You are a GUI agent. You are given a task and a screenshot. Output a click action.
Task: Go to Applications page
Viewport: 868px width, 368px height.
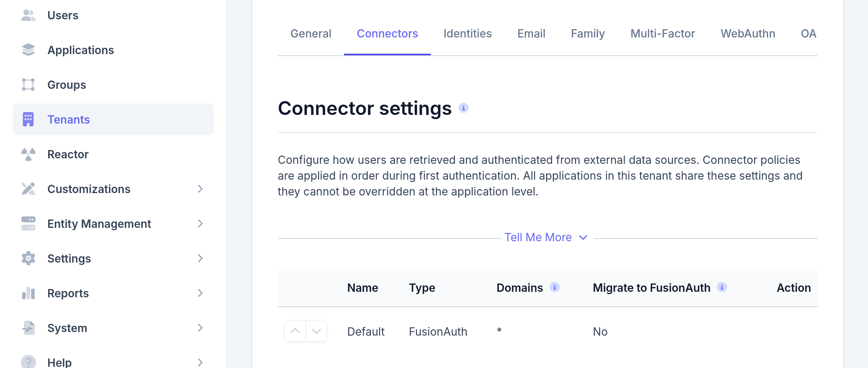(113, 50)
